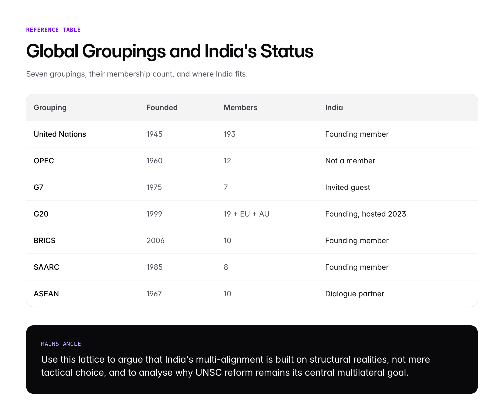Click the OPEC grouping name
Screen dimensions: 504x420
(x=44, y=161)
